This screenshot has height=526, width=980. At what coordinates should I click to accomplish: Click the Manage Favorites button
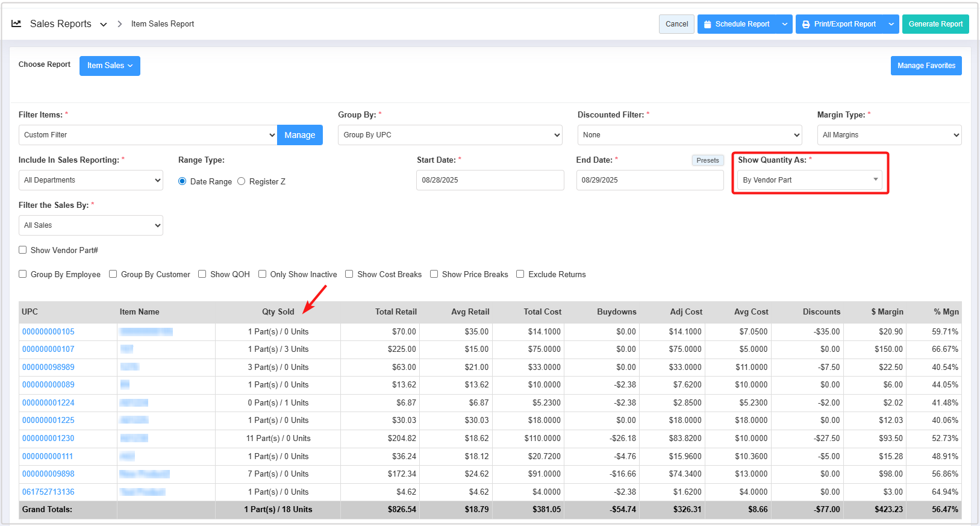point(926,66)
